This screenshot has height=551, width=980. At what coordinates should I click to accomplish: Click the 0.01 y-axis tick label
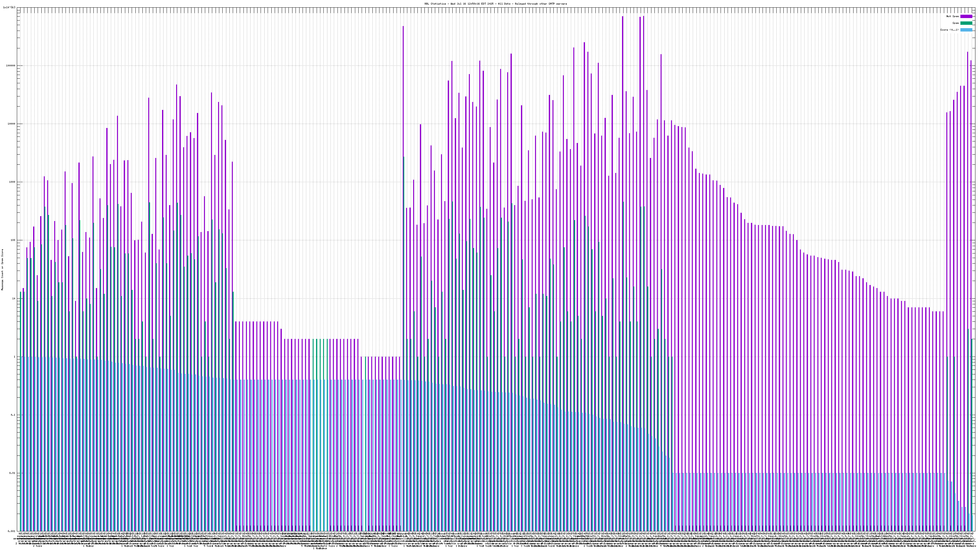coord(12,473)
